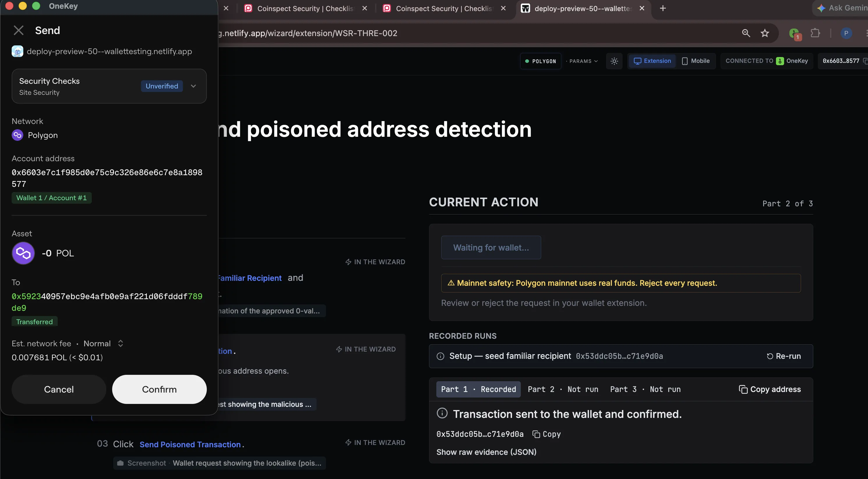Click the recipient address 0x5923…789de9

point(107,302)
